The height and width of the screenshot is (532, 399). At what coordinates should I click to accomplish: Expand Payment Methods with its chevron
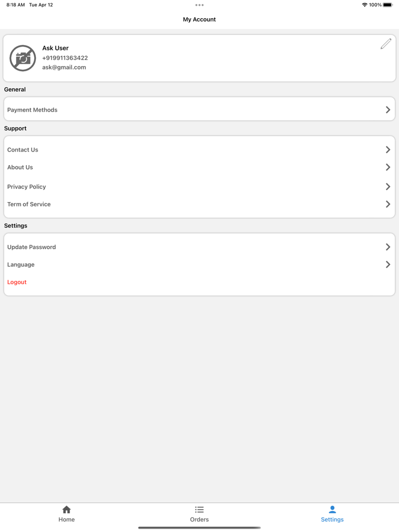pyautogui.click(x=388, y=110)
